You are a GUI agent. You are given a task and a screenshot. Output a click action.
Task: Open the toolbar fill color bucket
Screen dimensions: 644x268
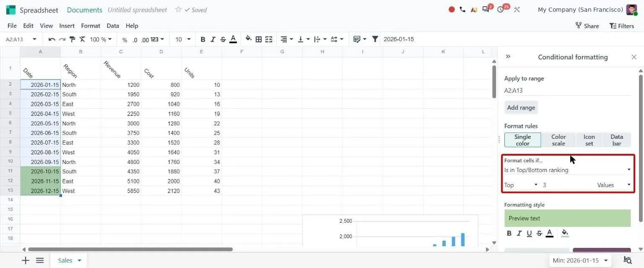tap(249, 39)
